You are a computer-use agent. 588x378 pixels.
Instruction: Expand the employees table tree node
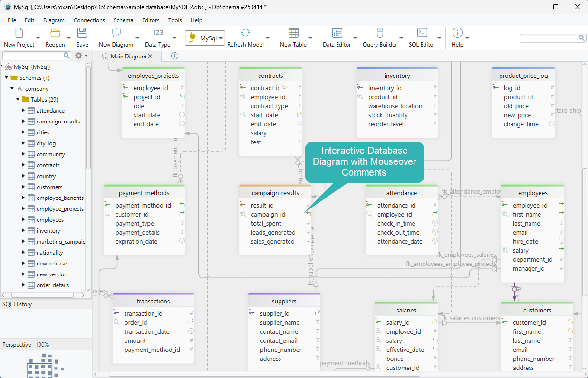23,220
